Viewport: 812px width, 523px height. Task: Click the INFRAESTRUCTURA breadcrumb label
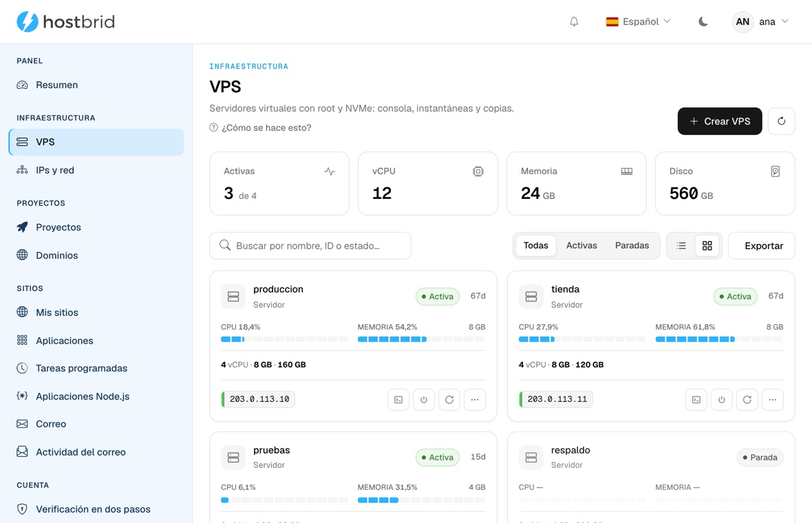tap(248, 66)
